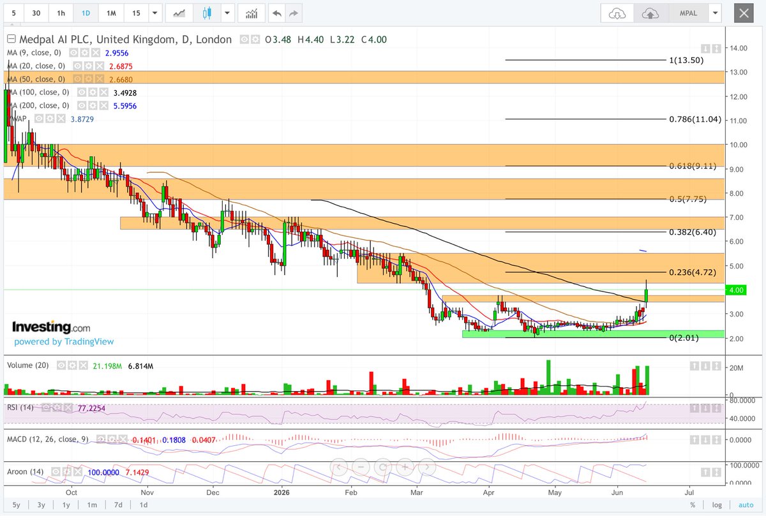
Task: Redo last chart action
Action: 293,13
